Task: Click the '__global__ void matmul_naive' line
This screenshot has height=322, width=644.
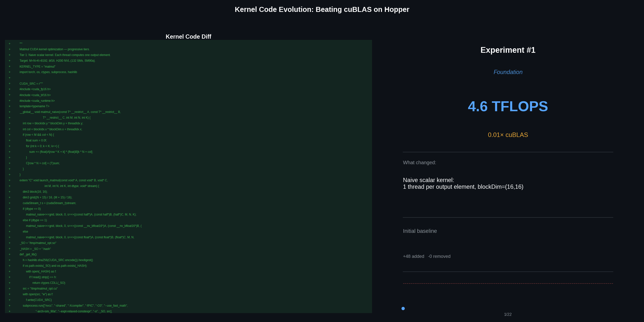Action: coord(70,112)
